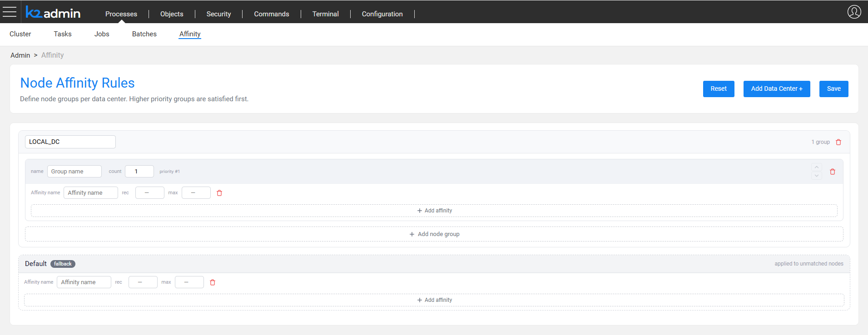This screenshot has width=868, height=335.
Task: Open the hamburger navigation menu
Action: click(x=10, y=12)
